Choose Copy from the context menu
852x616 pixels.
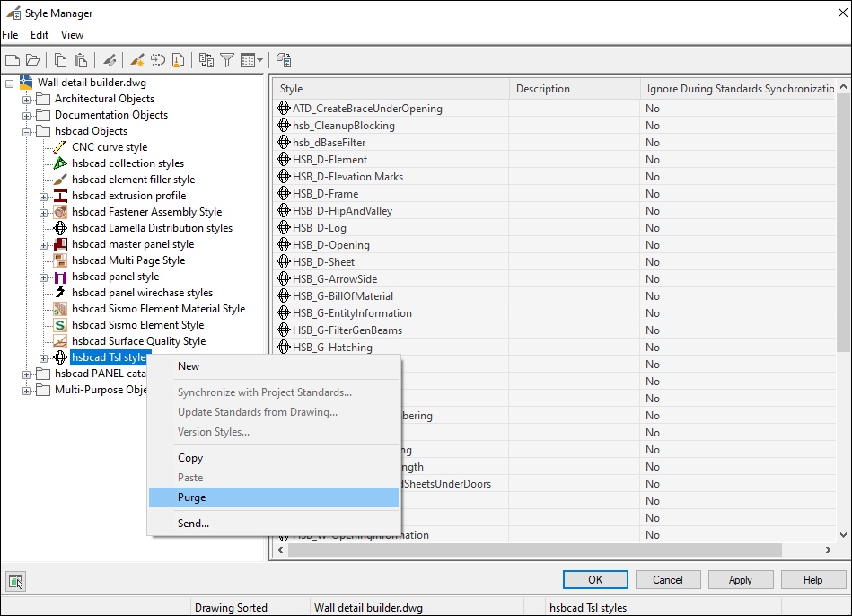point(273,458)
